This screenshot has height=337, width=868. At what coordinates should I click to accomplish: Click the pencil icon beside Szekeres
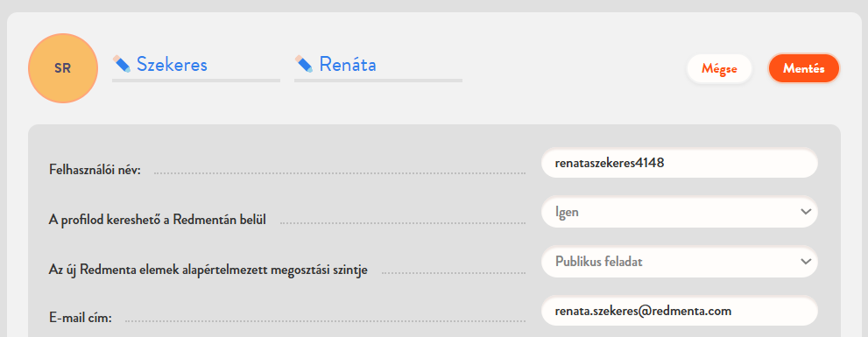(x=122, y=64)
